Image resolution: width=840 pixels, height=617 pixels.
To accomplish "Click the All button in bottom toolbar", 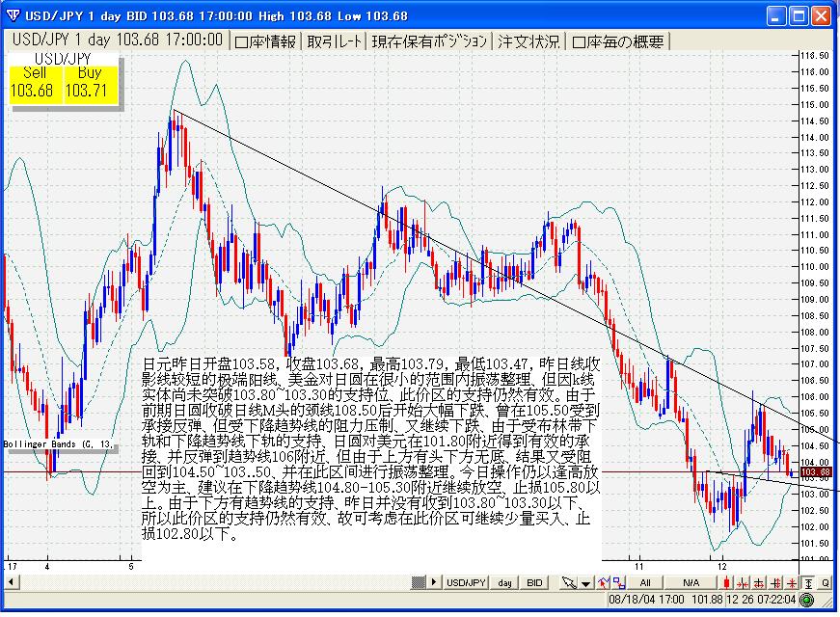I will [645, 582].
